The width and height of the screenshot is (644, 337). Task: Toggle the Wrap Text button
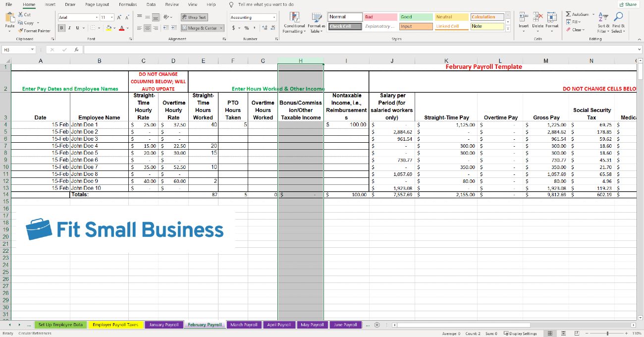coord(194,17)
